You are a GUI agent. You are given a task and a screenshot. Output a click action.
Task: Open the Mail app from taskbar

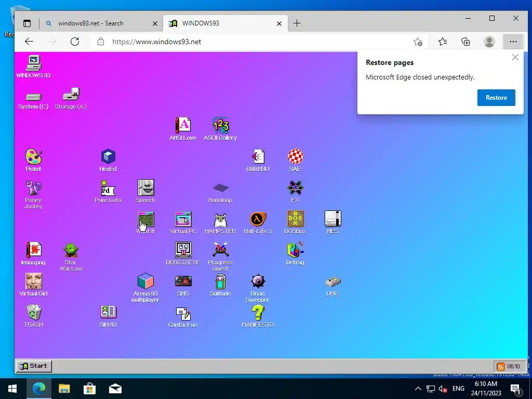click(115, 389)
